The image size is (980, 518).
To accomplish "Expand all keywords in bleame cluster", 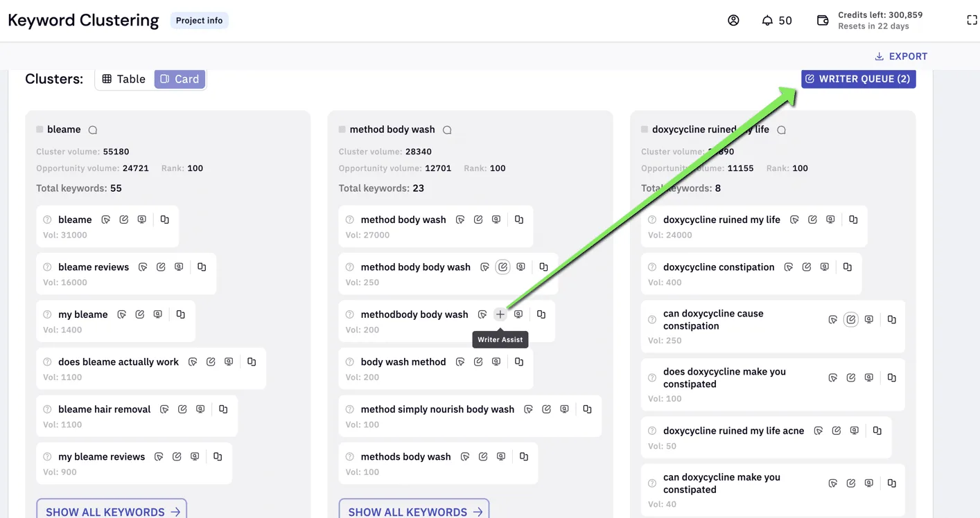I will point(112,511).
